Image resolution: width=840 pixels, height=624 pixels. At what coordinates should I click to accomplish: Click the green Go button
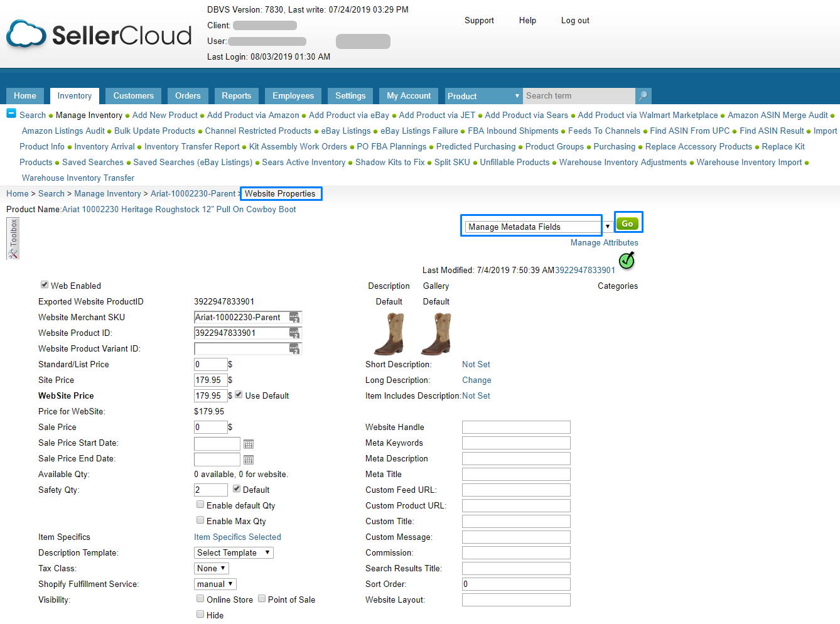pos(627,223)
